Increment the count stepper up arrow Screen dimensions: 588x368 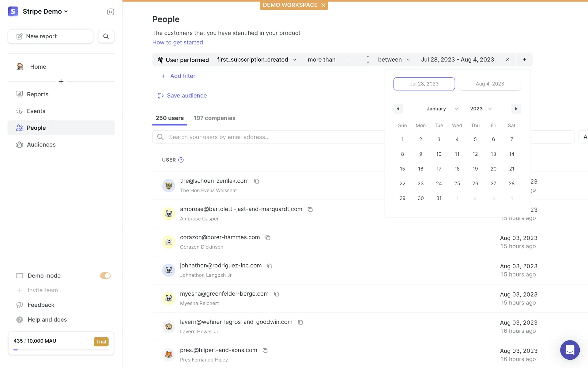click(368, 57)
